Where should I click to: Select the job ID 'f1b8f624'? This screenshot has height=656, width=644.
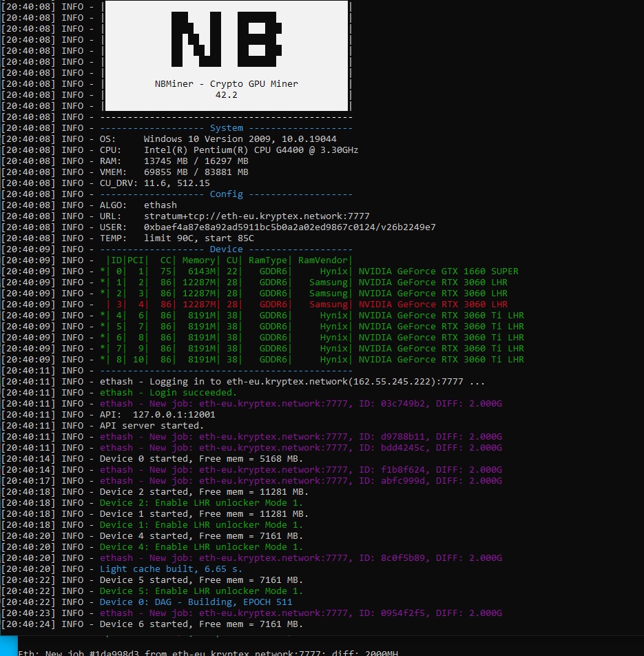[x=403, y=470]
